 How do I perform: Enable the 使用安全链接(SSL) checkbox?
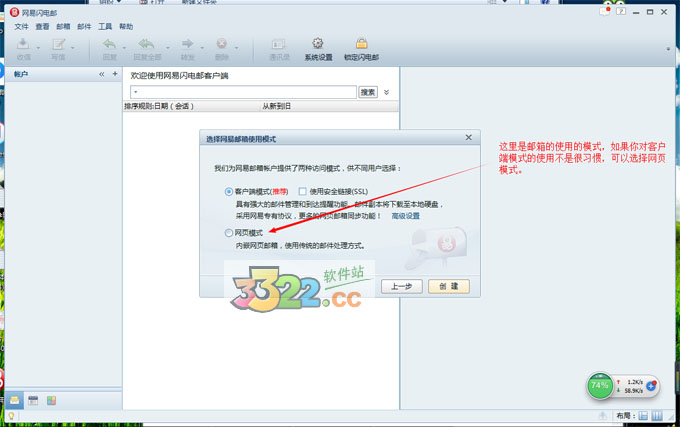pos(302,191)
